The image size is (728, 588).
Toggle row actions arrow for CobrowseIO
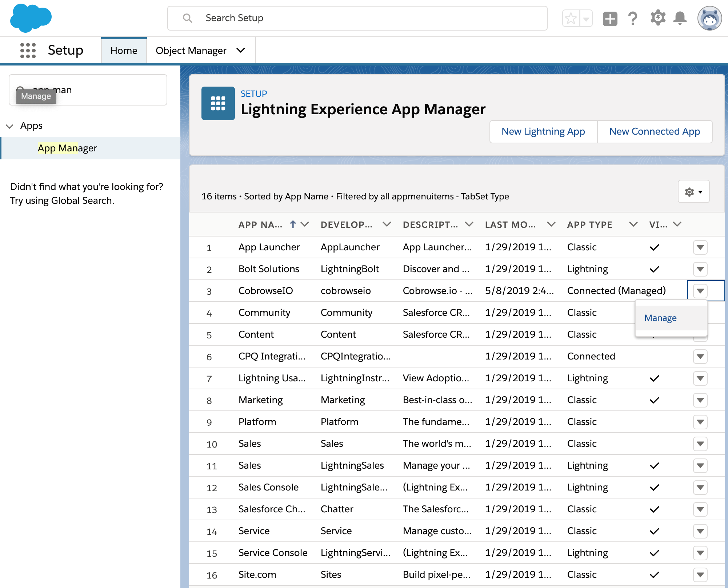700,291
